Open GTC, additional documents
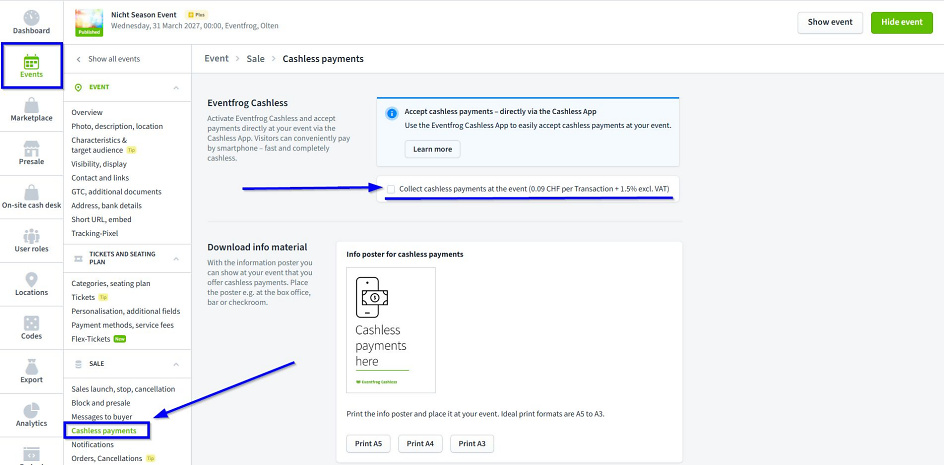 [116, 192]
